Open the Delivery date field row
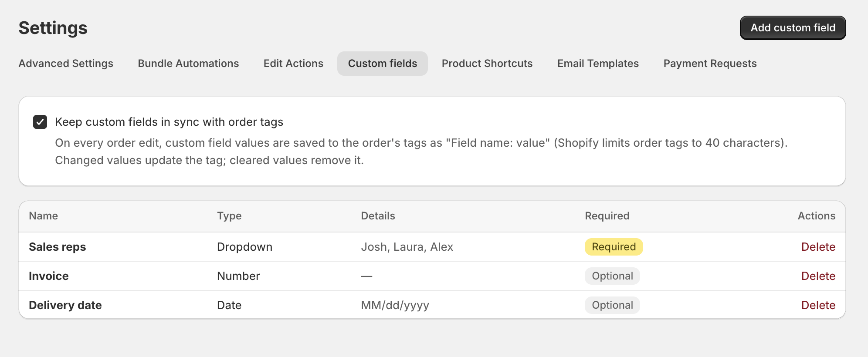The width and height of the screenshot is (868, 357). pyautogui.click(x=432, y=305)
